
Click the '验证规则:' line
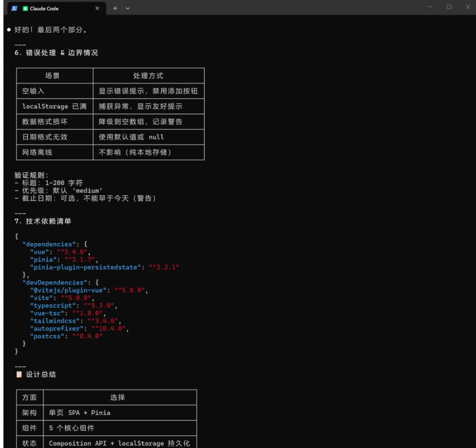tap(31, 175)
